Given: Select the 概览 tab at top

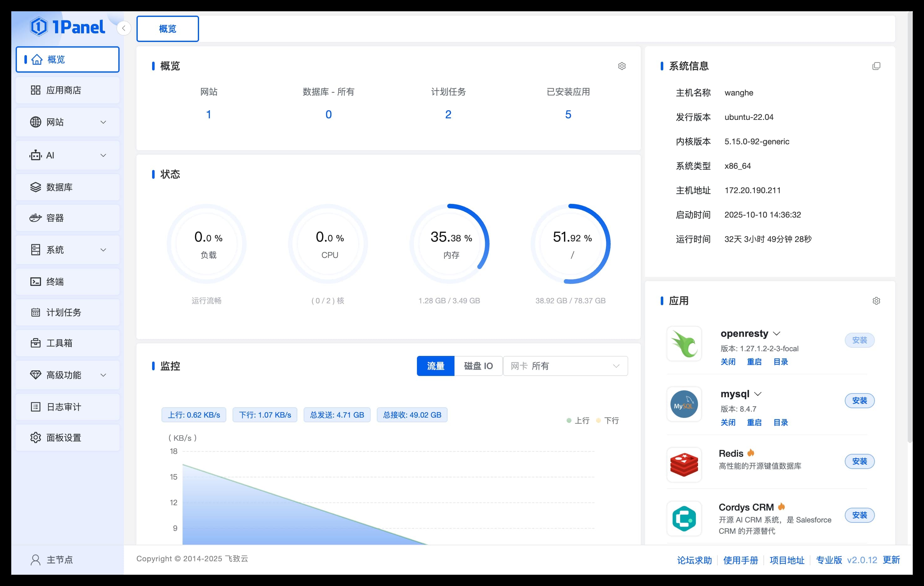Looking at the screenshot, I should click(x=168, y=29).
